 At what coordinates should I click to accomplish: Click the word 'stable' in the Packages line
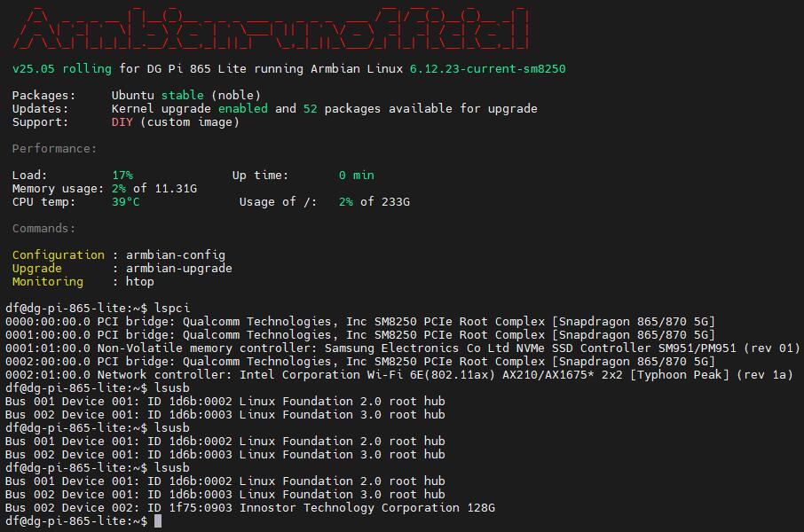coord(183,96)
